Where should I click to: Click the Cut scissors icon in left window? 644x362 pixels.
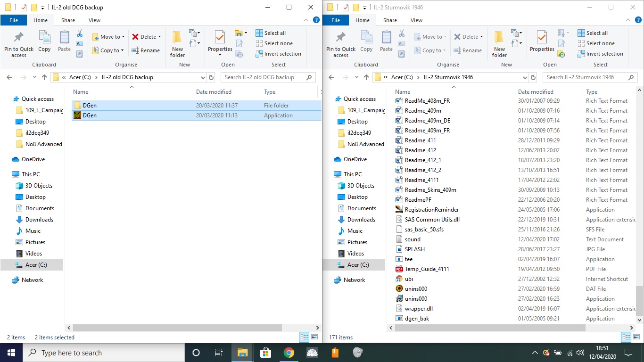80,33
